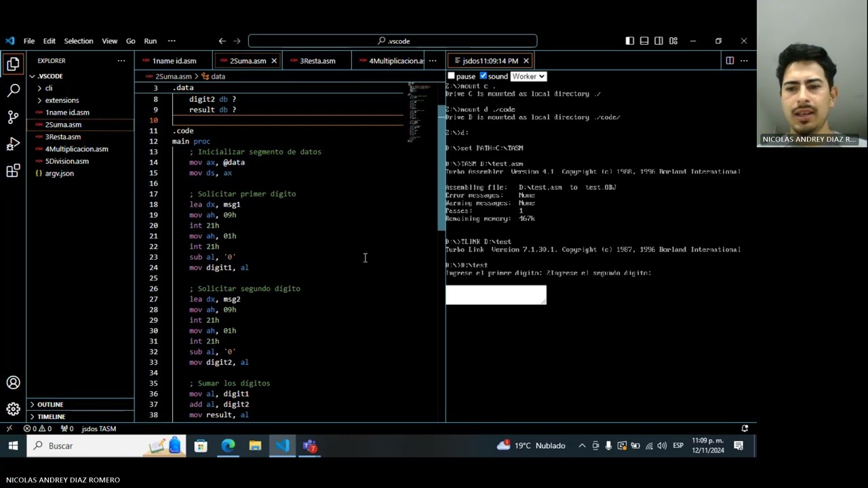
Task: Switch to the 3Resta.asm tab
Action: [x=317, y=61]
